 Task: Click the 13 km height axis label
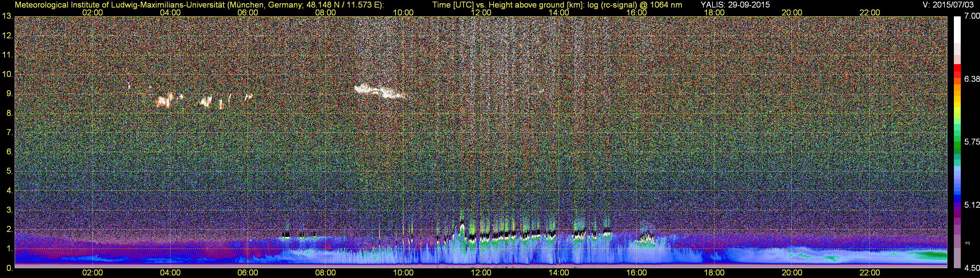pos(7,16)
